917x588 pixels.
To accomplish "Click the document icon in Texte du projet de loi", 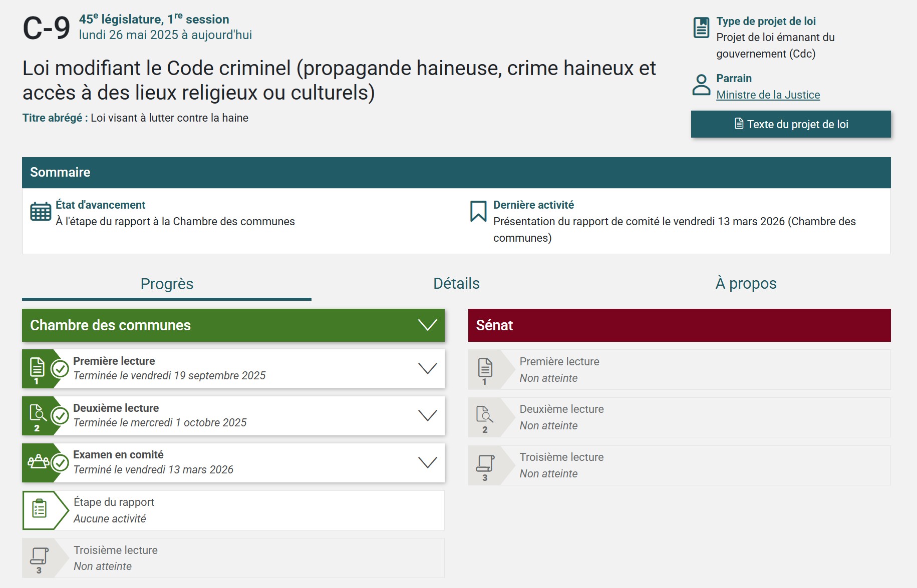I will coord(739,124).
